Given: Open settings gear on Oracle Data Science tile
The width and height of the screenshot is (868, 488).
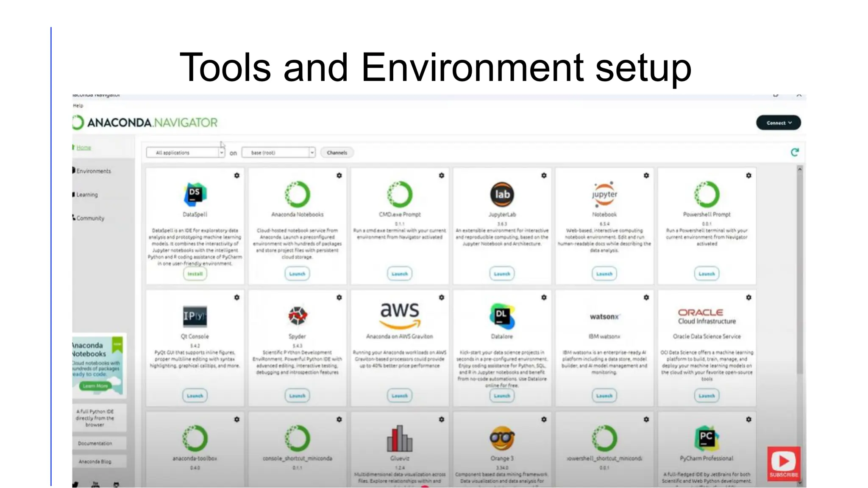Looking at the screenshot, I should point(748,297).
